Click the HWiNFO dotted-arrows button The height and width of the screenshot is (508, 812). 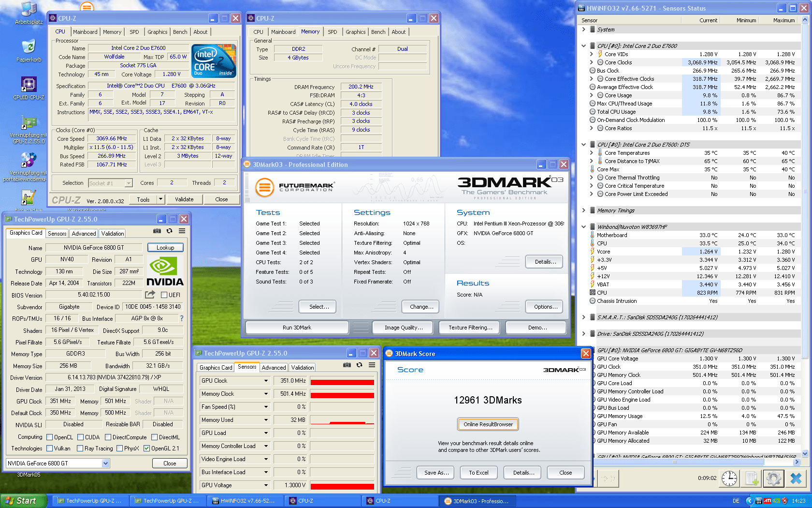608,478
